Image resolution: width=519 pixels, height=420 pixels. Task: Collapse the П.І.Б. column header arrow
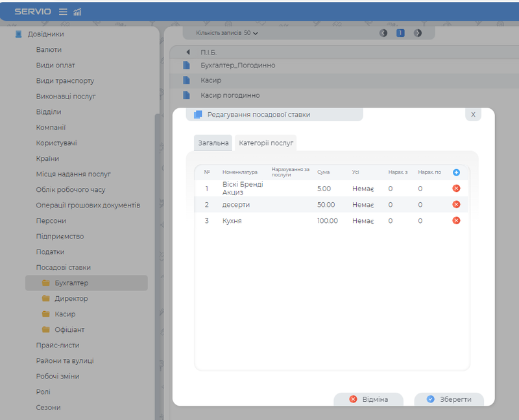(x=188, y=52)
